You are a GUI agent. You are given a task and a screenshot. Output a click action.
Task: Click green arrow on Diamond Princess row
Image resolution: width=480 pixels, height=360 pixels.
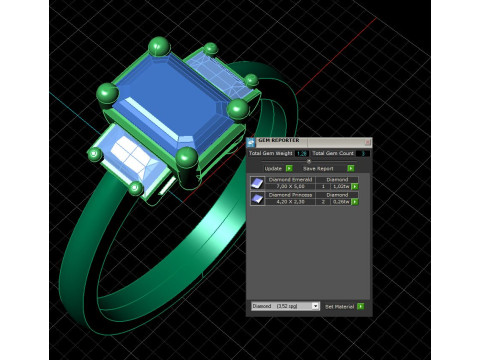click(x=355, y=202)
